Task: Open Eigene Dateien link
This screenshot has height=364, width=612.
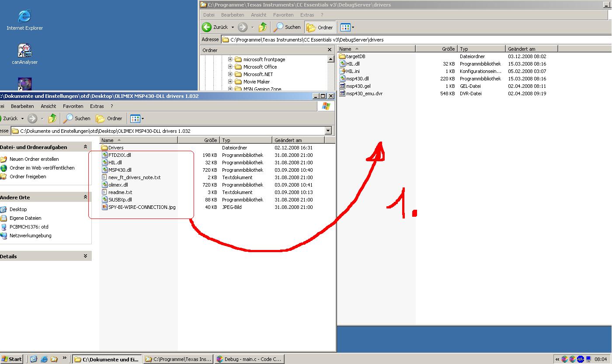Action: [x=25, y=218]
